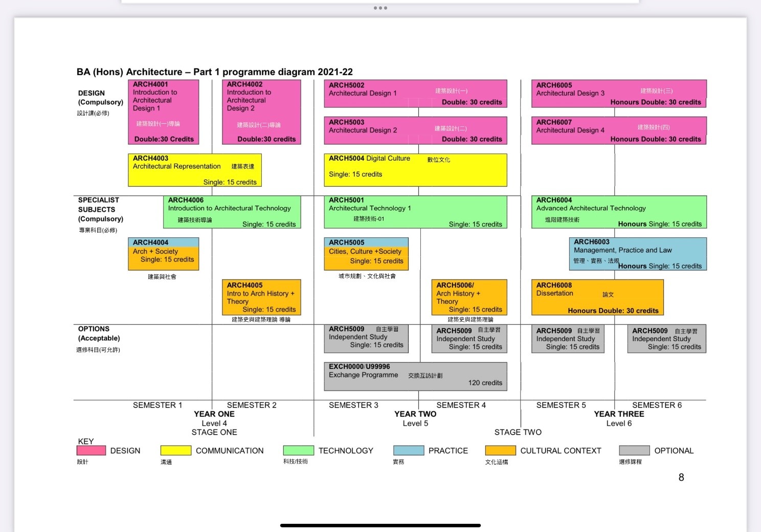Click the diagram title BA (Hons) Architecture
Screen dimensions: 761x532
click(214, 72)
